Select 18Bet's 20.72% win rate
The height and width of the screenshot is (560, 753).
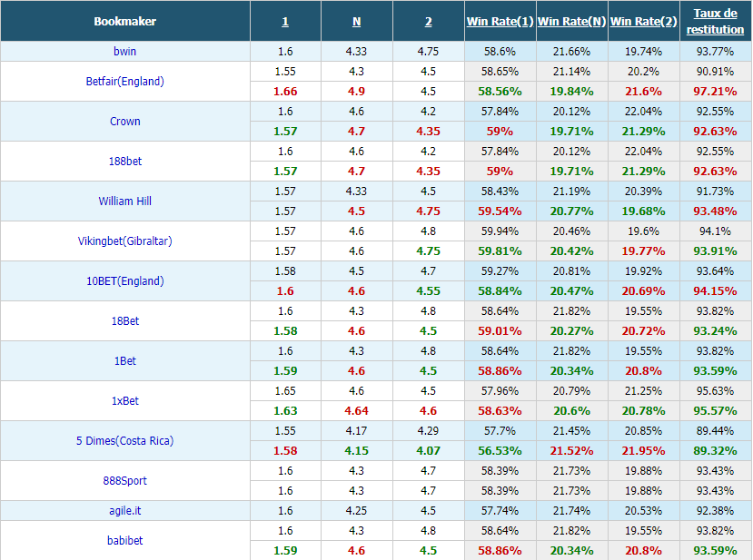pos(643,330)
